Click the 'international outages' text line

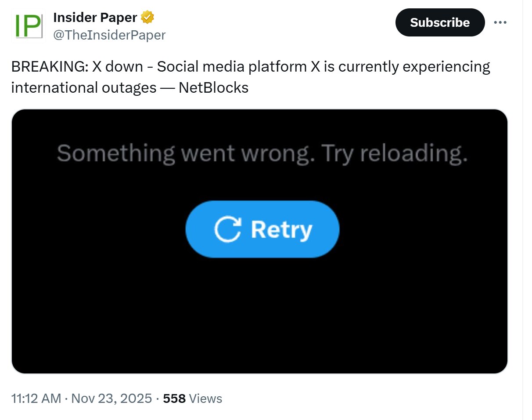click(83, 88)
